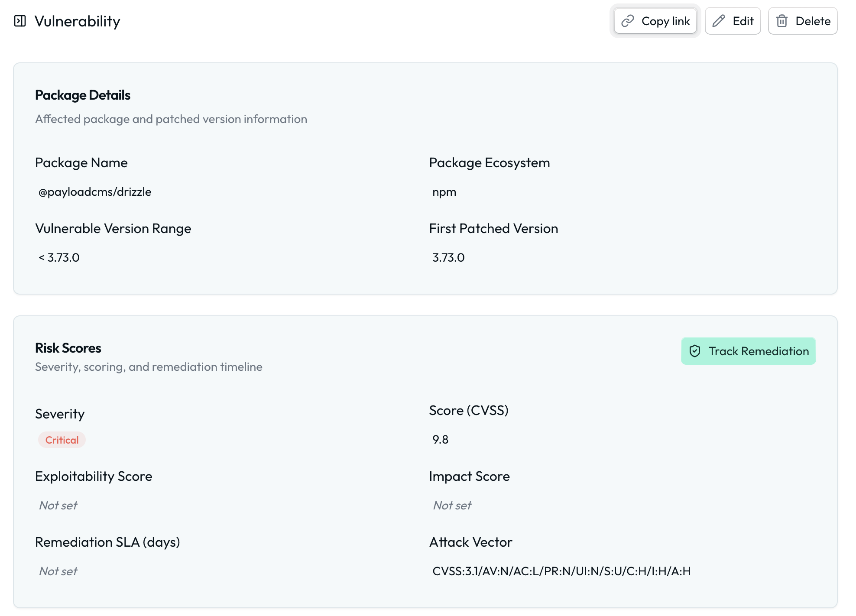The height and width of the screenshot is (616, 856).
Task: Select the npm ecosystem value
Action: tap(444, 192)
